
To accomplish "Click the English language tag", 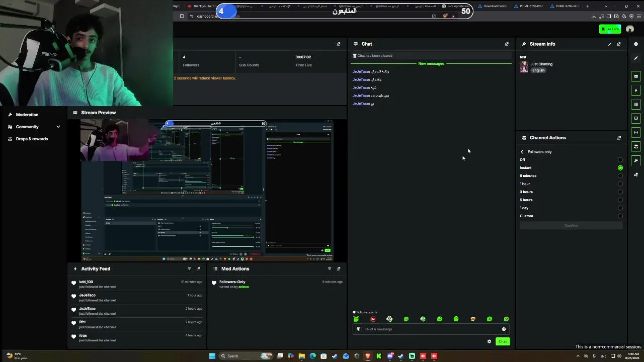I will pyautogui.click(x=538, y=70).
